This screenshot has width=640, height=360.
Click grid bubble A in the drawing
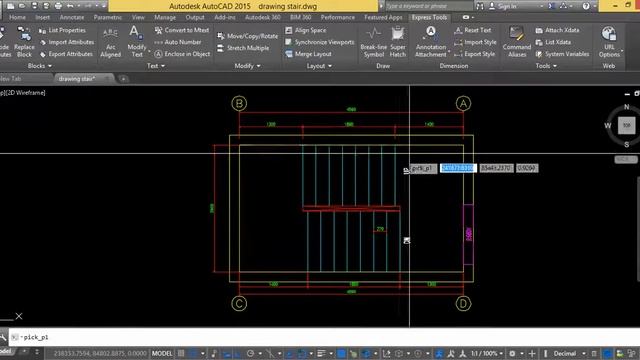463,104
